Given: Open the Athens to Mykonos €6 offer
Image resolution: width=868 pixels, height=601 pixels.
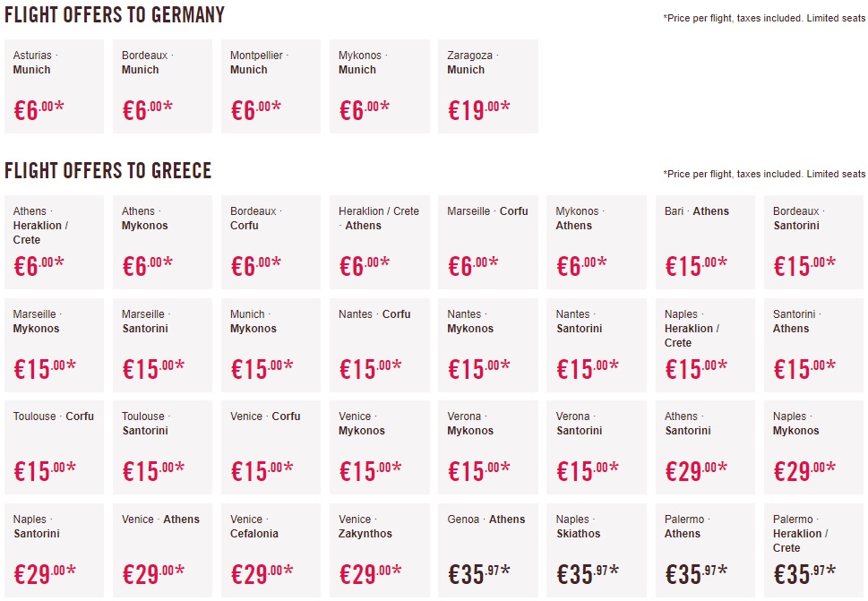Looking at the screenshot, I should tap(162, 242).
